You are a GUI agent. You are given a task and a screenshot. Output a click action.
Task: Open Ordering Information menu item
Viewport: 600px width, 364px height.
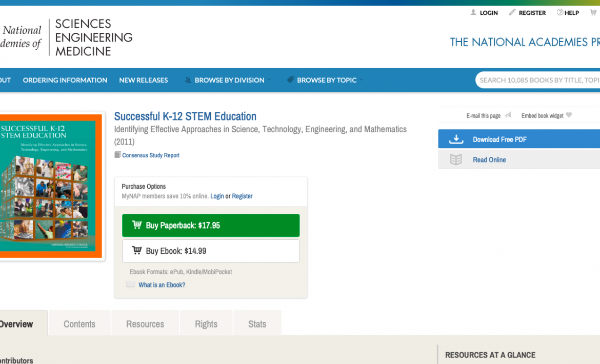[x=65, y=80]
